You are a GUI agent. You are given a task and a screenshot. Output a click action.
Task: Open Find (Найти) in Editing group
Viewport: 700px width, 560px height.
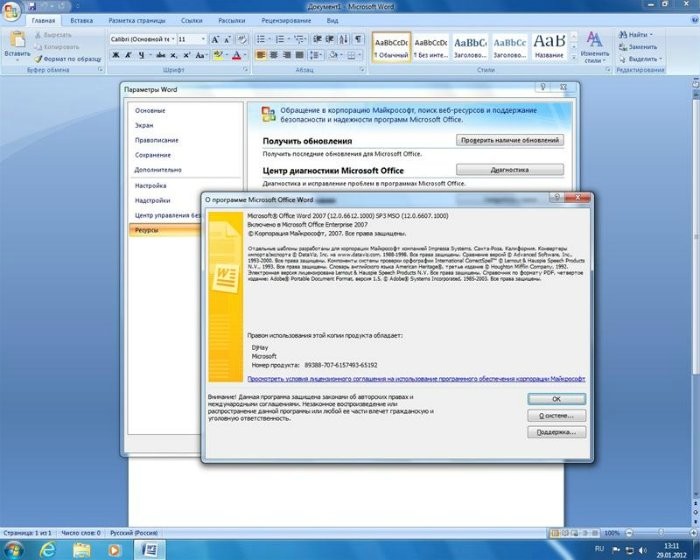click(636, 35)
